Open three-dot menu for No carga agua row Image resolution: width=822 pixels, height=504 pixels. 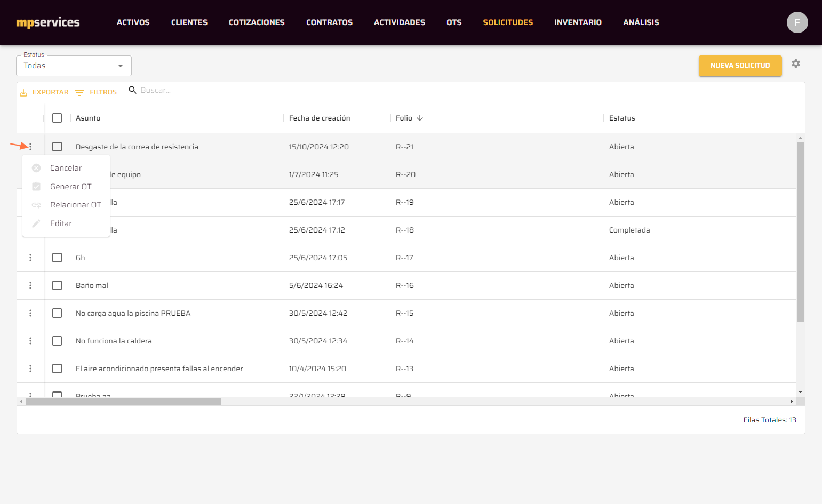pyautogui.click(x=30, y=313)
